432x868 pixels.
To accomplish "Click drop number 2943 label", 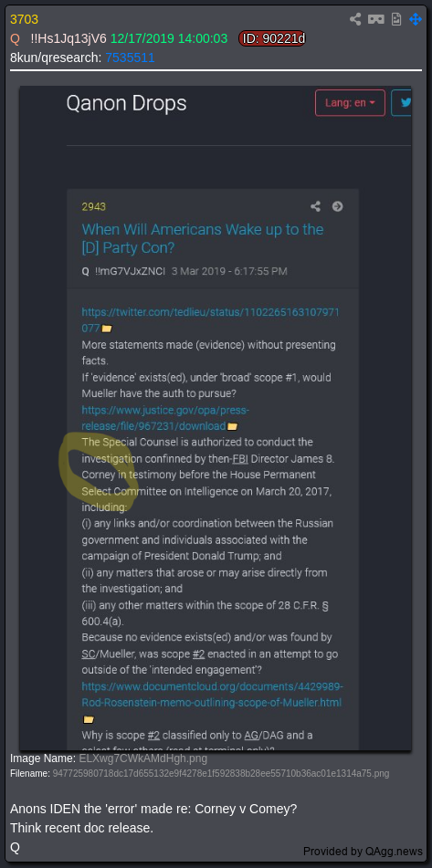I will point(93,207).
